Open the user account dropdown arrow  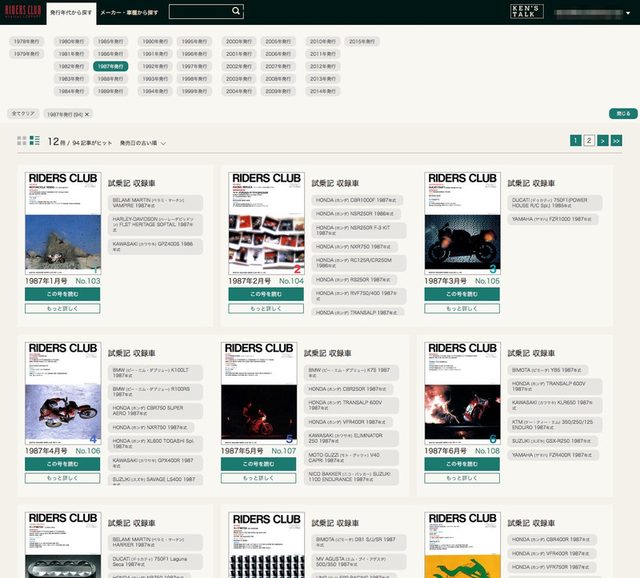[x=628, y=13]
